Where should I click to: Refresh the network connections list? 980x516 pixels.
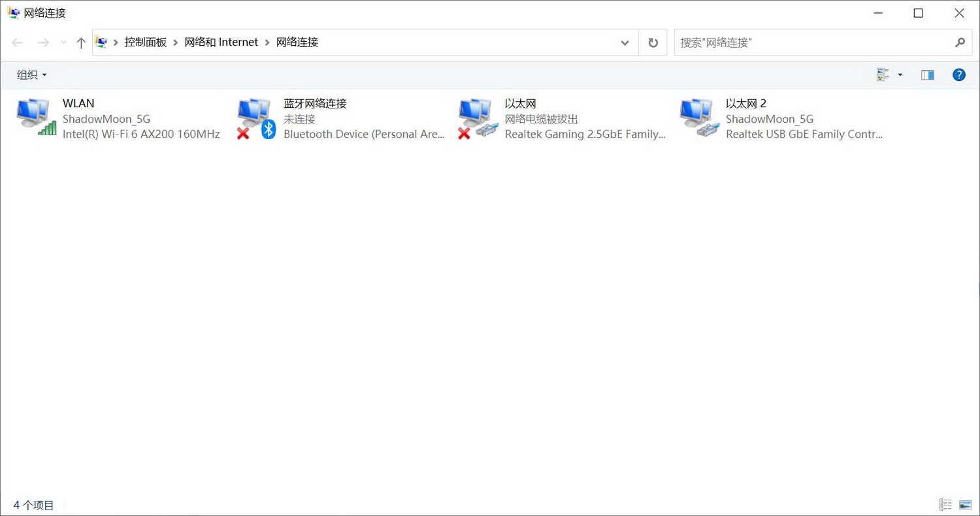pyautogui.click(x=653, y=42)
